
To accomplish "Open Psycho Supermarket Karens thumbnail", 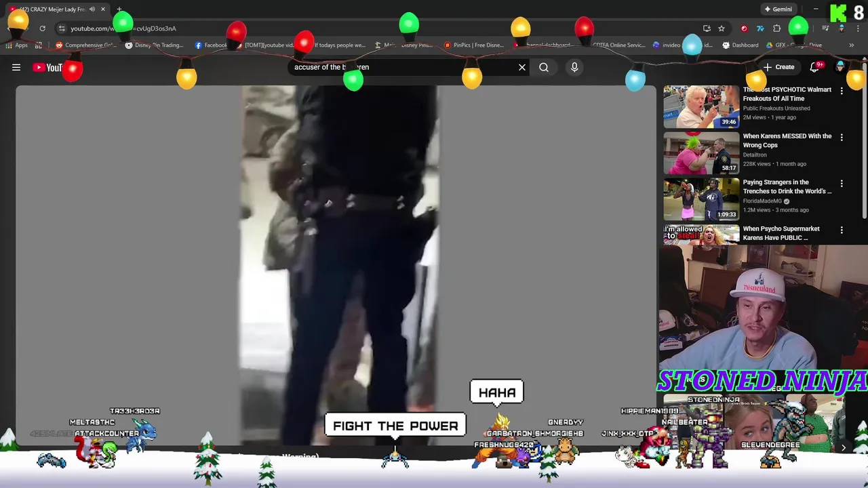I will pyautogui.click(x=701, y=235).
